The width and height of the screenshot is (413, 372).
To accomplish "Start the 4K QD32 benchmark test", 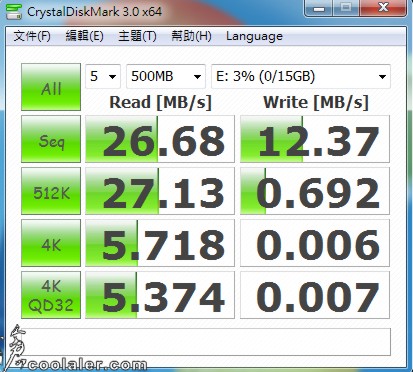I will 51,295.
